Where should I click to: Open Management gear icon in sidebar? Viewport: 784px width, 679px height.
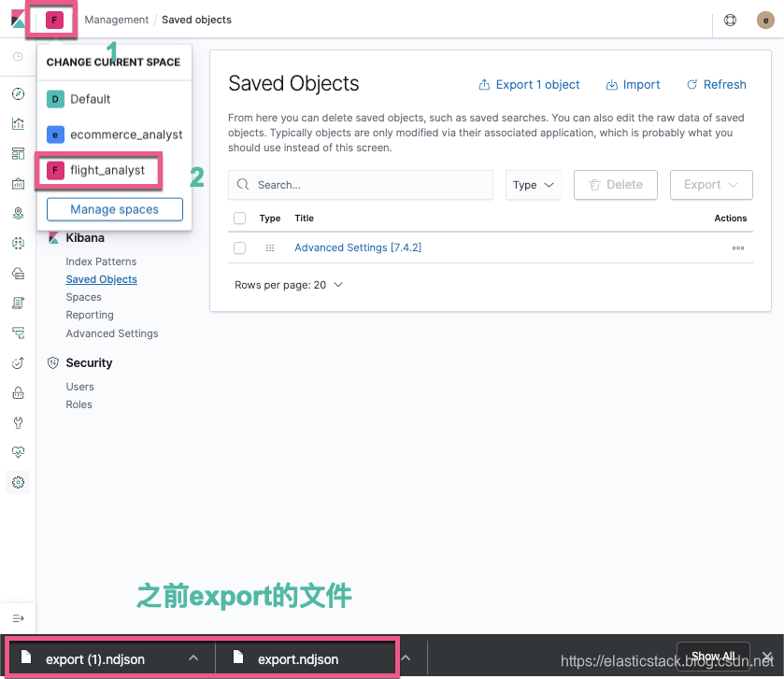[x=18, y=483]
